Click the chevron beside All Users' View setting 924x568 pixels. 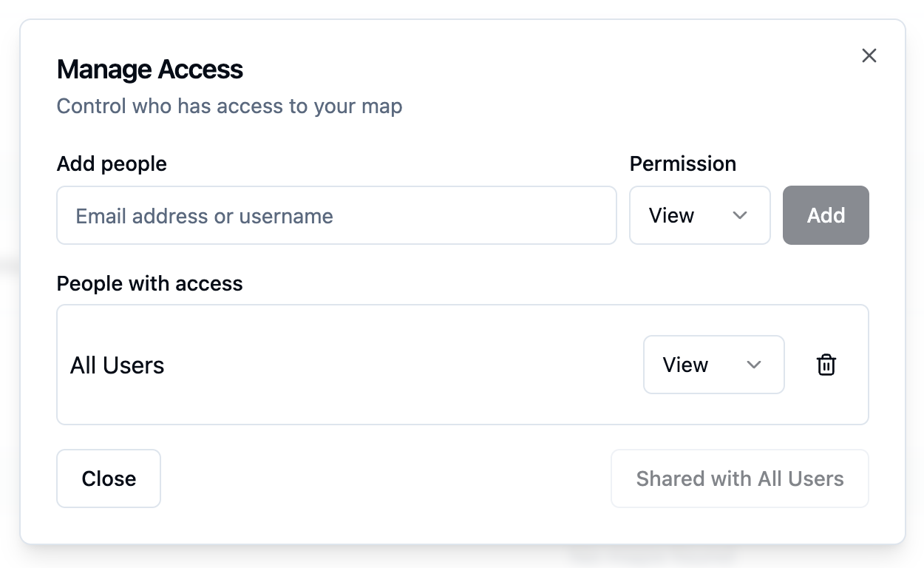tap(754, 365)
